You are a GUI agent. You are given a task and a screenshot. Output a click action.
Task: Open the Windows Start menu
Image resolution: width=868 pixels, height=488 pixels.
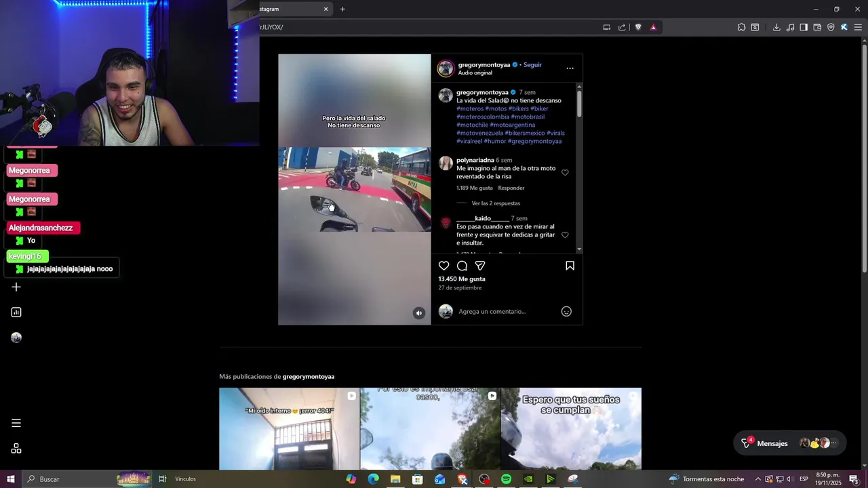(11, 479)
